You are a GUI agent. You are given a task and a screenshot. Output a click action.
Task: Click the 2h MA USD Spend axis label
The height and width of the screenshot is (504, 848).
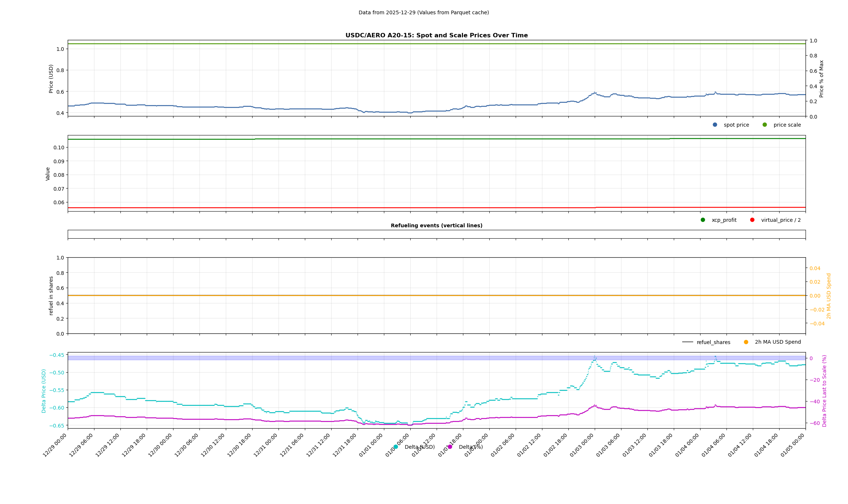tap(829, 296)
